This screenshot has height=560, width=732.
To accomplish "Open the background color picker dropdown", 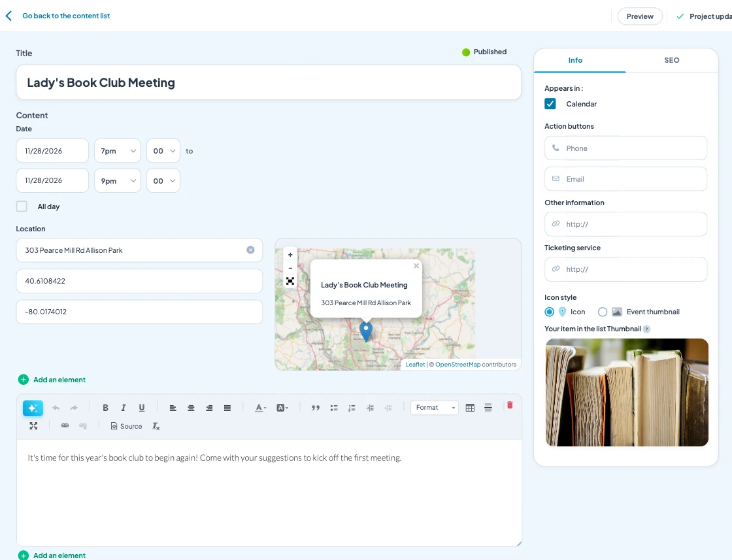I will coord(282,408).
